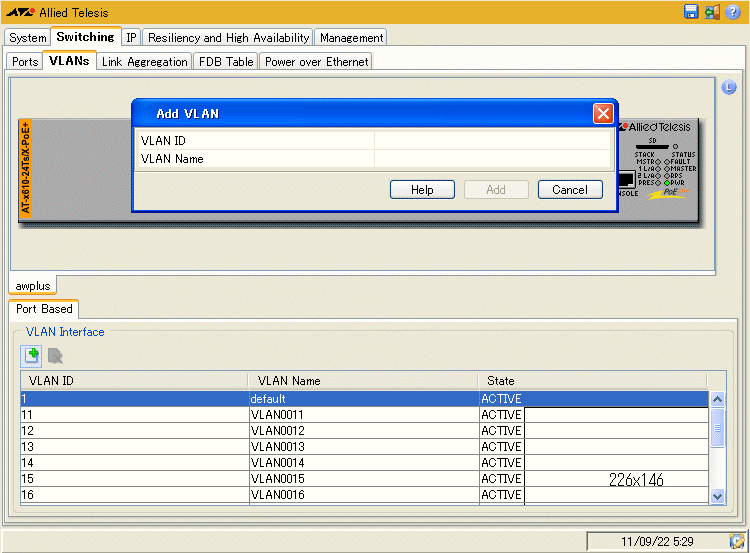Click VLAN ID 12 cell
The height and width of the screenshot is (553, 750).
pos(135,431)
